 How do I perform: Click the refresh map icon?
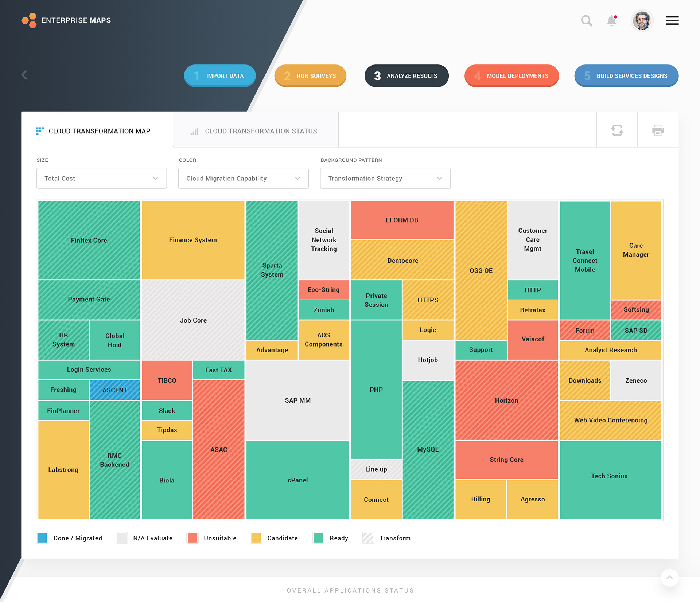(617, 130)
